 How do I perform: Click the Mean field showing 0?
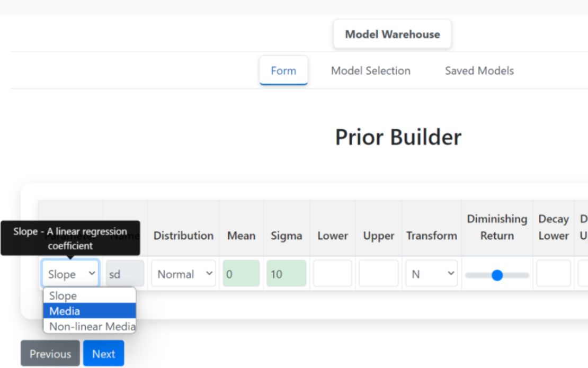[241, 274]
